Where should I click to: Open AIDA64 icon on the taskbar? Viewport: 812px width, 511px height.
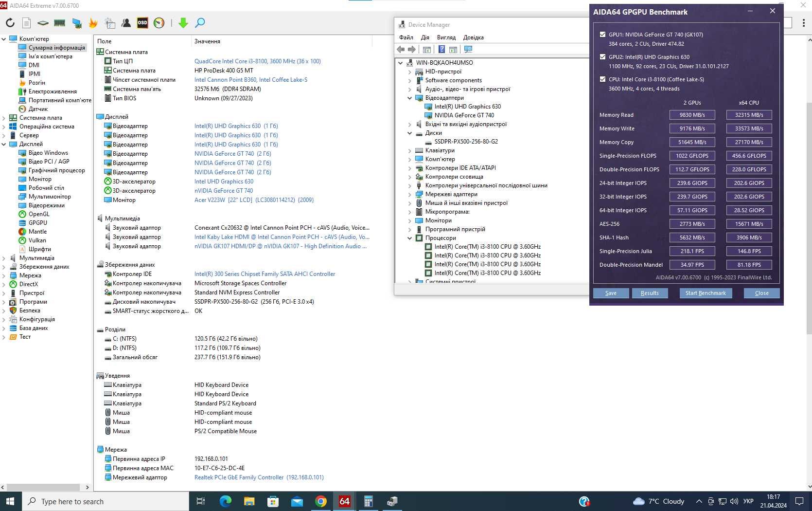[x=344, y=501]
